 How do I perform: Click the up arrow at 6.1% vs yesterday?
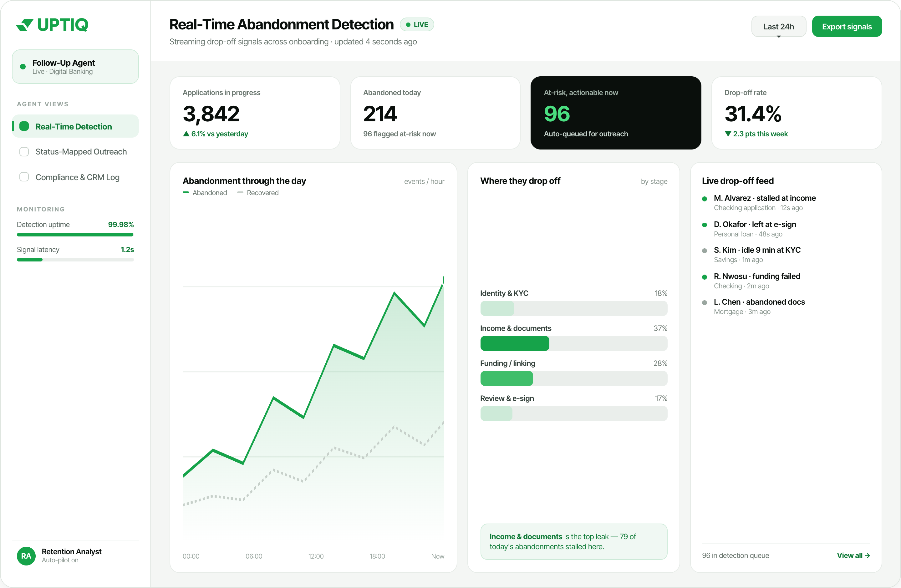186,134
